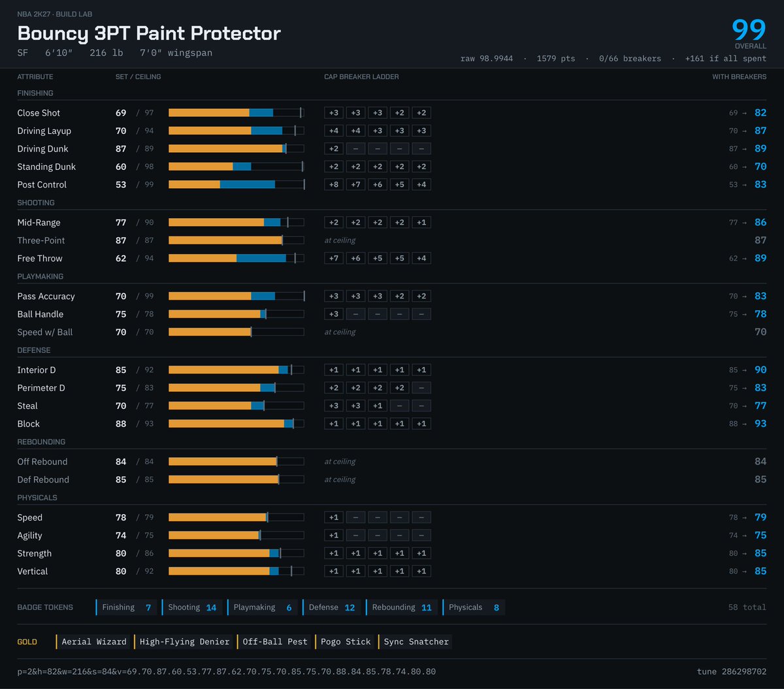Click the High-Flying Denier gold badge
This screenshot has height=689, width=784.
point(184,642)
